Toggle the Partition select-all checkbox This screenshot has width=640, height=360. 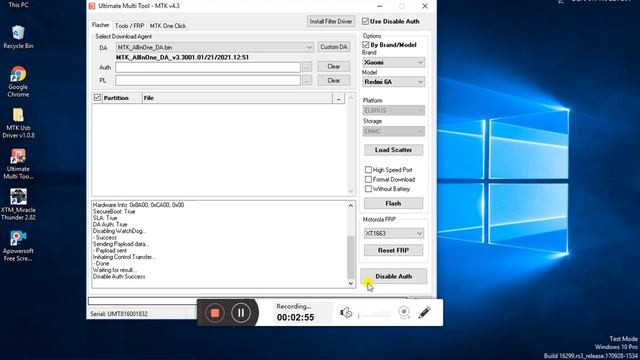(97, 98)
